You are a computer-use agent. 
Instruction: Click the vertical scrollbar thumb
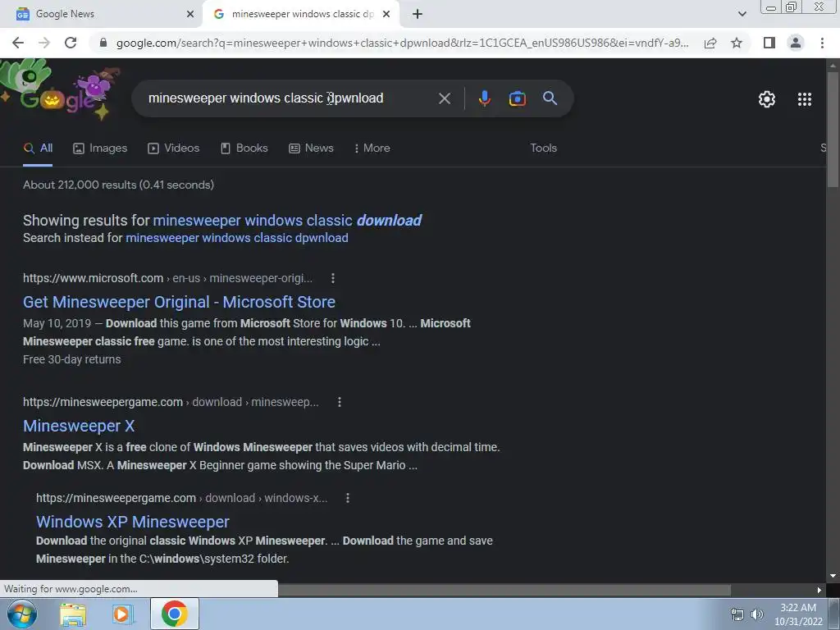coord(833,129)
